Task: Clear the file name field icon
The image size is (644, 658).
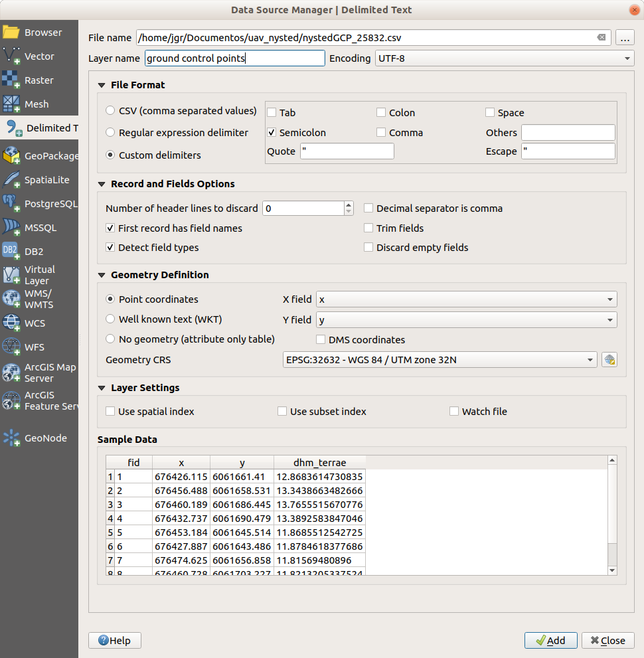Action: [601, 38]
